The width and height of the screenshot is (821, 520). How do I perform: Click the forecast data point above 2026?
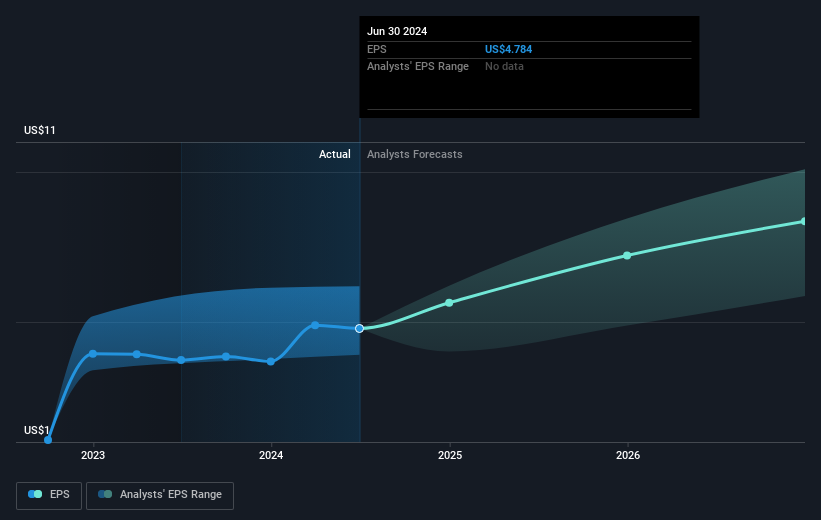627,255
